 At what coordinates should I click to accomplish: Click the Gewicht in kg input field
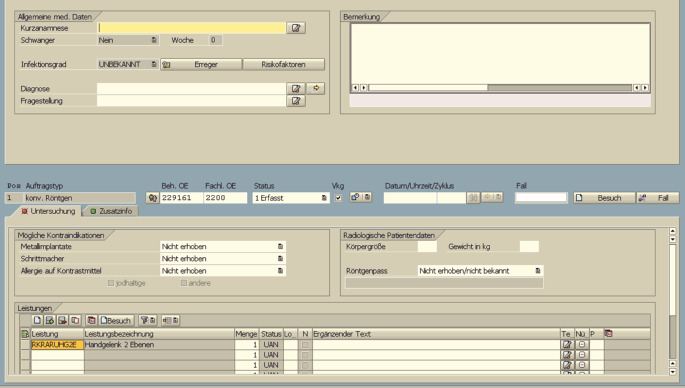(529, 246)
